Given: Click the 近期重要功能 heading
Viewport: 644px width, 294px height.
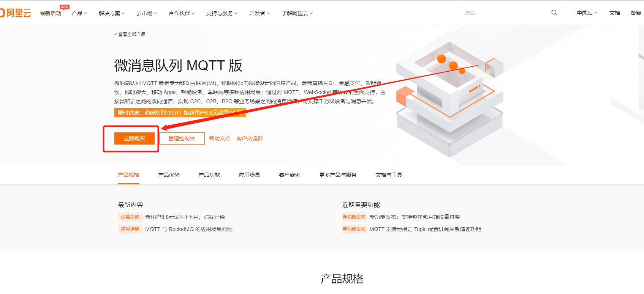Looking at the screenshot, I should [x=361, y=205].
